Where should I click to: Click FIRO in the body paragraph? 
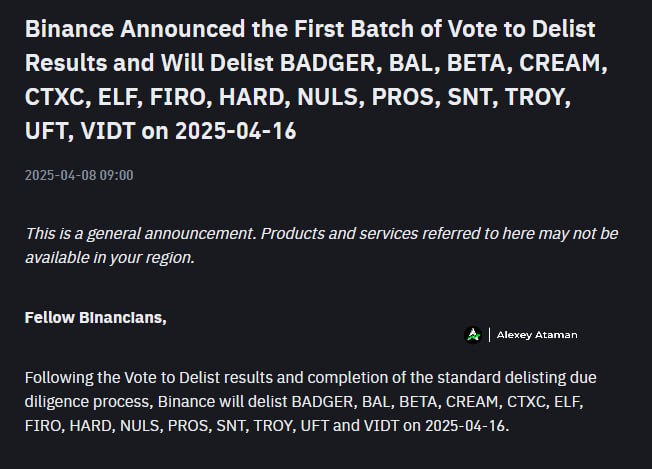coord(43,426)
